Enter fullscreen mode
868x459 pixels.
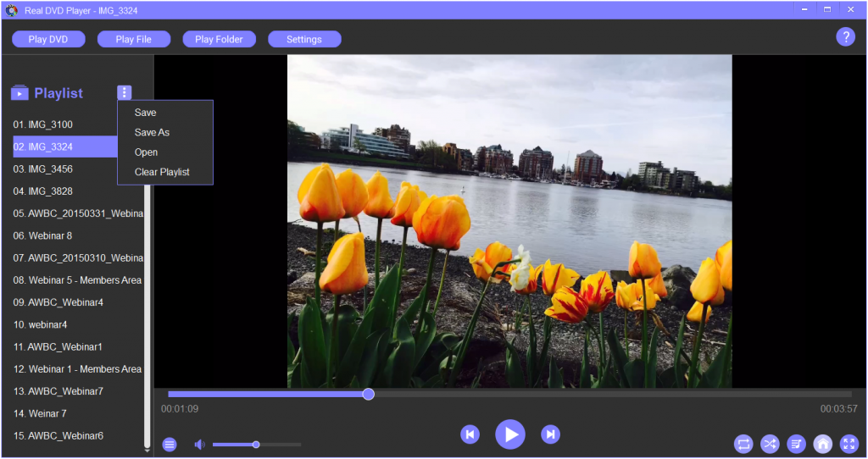point(849,444)
